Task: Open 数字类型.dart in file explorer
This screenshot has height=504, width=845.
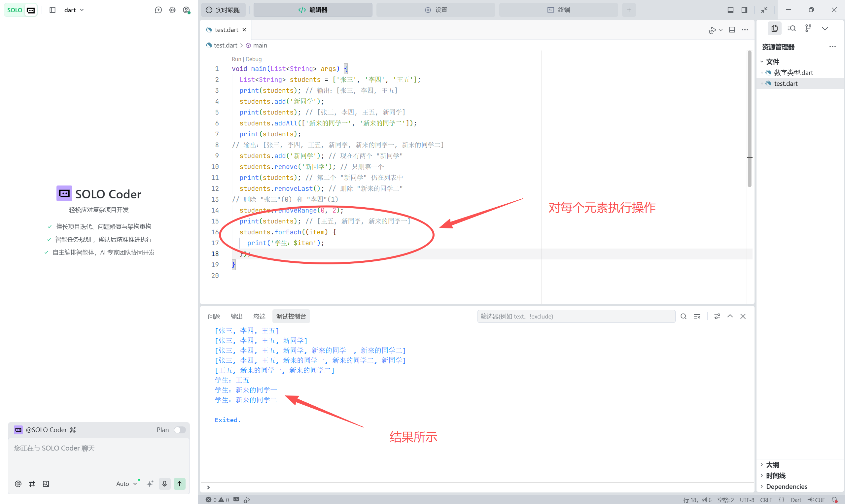Action: (793, 72)
